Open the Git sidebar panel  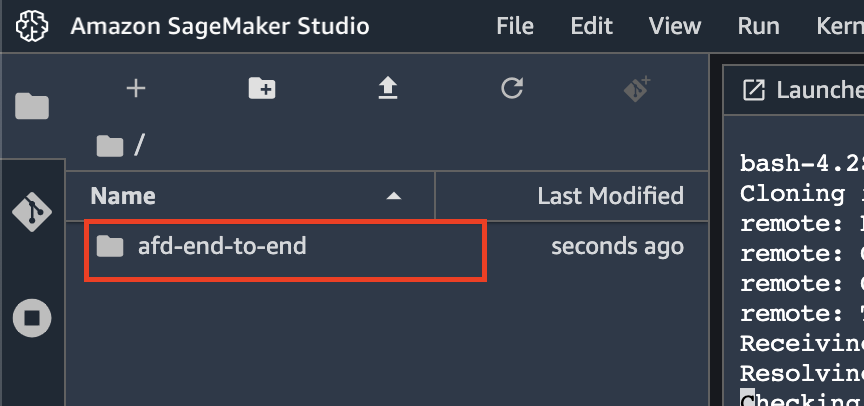click(32, 212)
